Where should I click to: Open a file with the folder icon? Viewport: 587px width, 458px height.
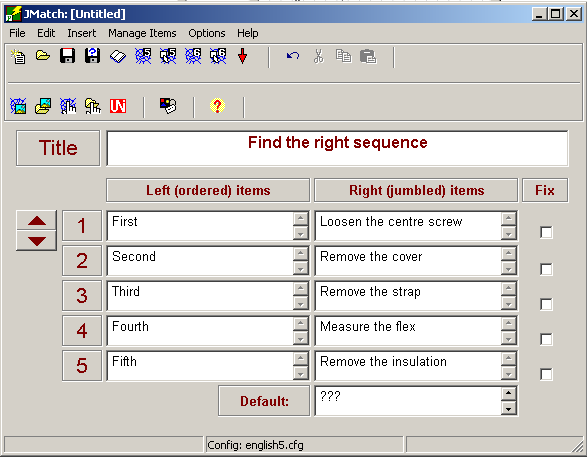(x=43, y=57)
